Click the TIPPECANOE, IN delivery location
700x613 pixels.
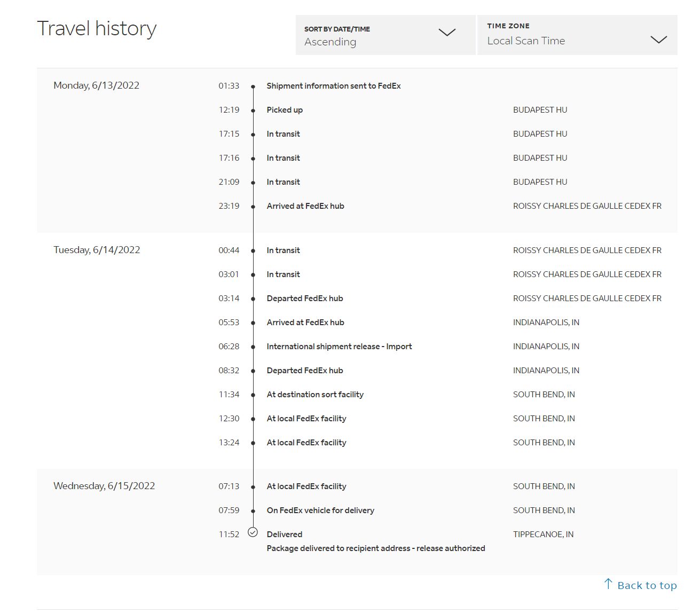click(x=543, y=535)
